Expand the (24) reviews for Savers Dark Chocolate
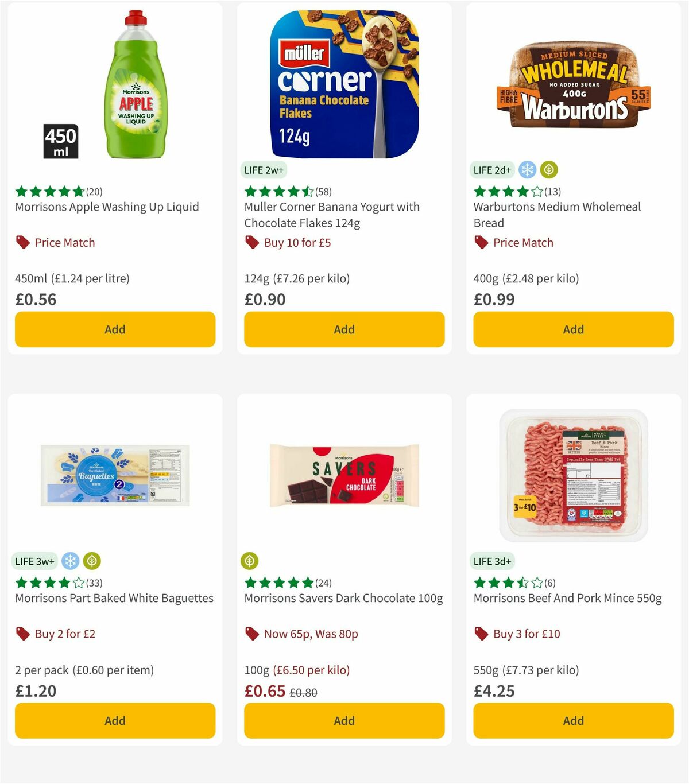The height and width of the screenshot is (784, 689). coord(323,583)
